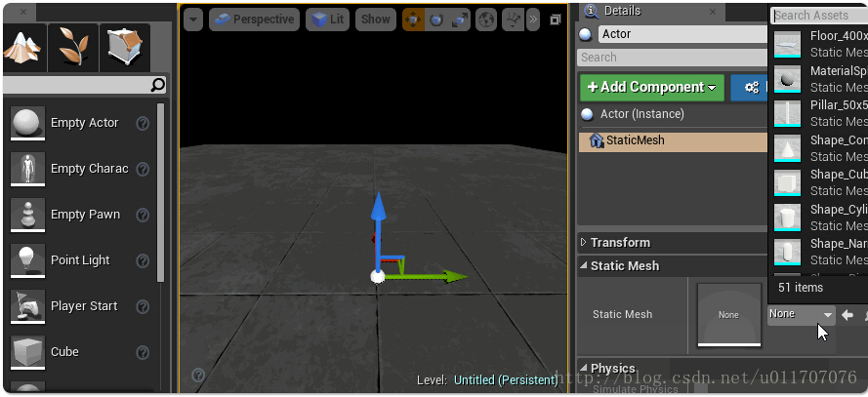The width and height of the screenshot is (868, 397).
Task: Pick the Shape_Cub cube mesh
Action: (x=819, y=182)
